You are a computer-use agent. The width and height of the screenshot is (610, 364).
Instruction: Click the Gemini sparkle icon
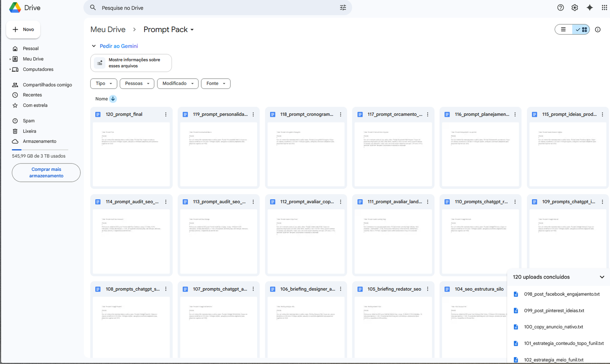tap(589, 8)
